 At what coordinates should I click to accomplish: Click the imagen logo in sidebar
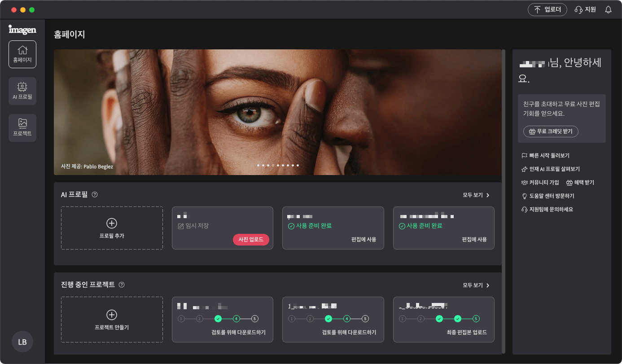point(22,30)
